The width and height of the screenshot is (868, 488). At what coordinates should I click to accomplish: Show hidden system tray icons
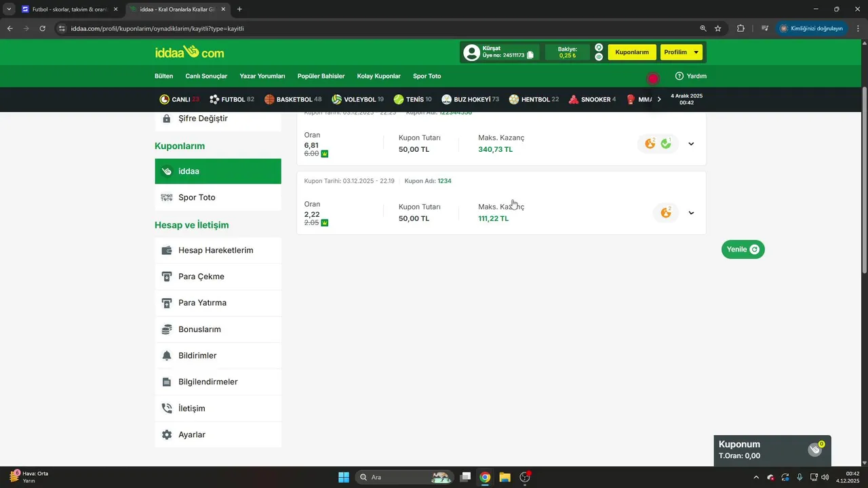756,477
